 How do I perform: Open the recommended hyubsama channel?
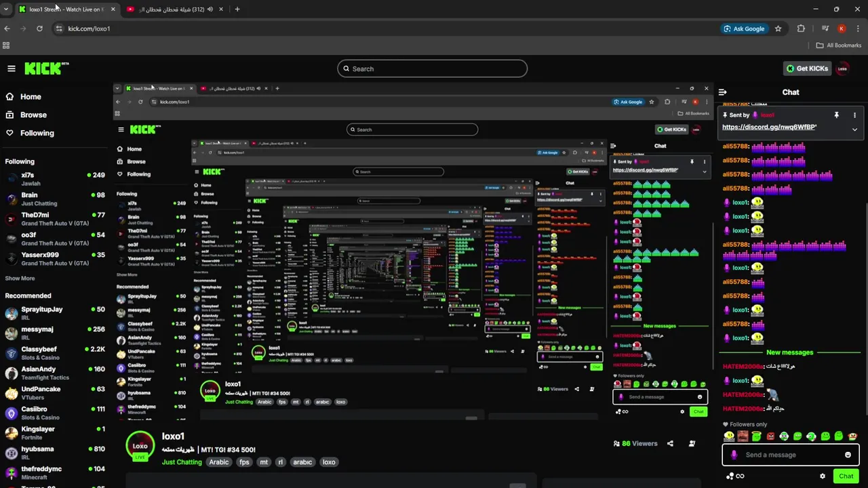coord(54,453)
